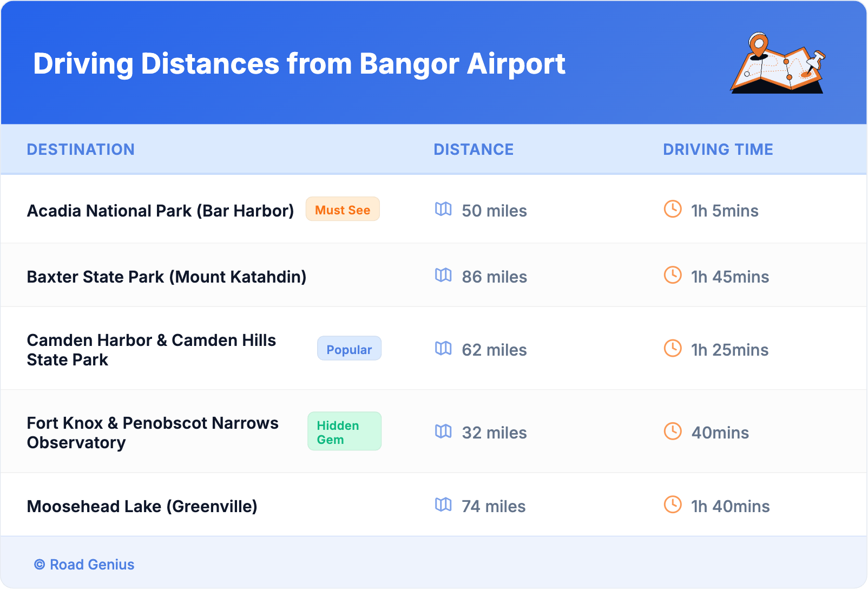Image resolution: width=868 pixels, height=589 pixels.
Task: Click the Hidden Gem badge
Action: click(x=344, y=432)
